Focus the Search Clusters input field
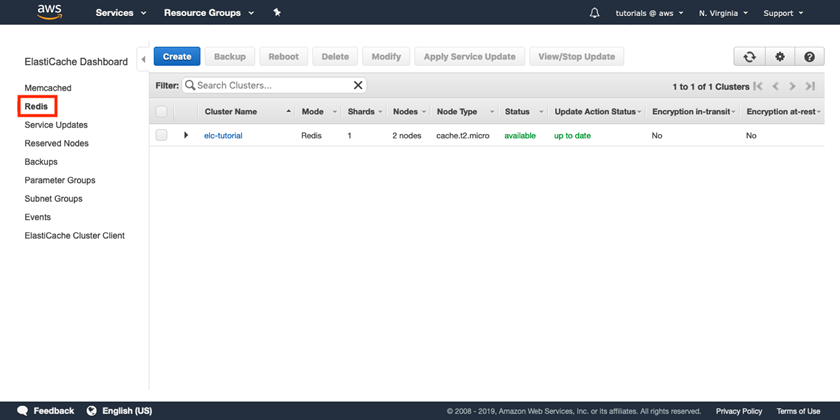 (x=270, y=86)
